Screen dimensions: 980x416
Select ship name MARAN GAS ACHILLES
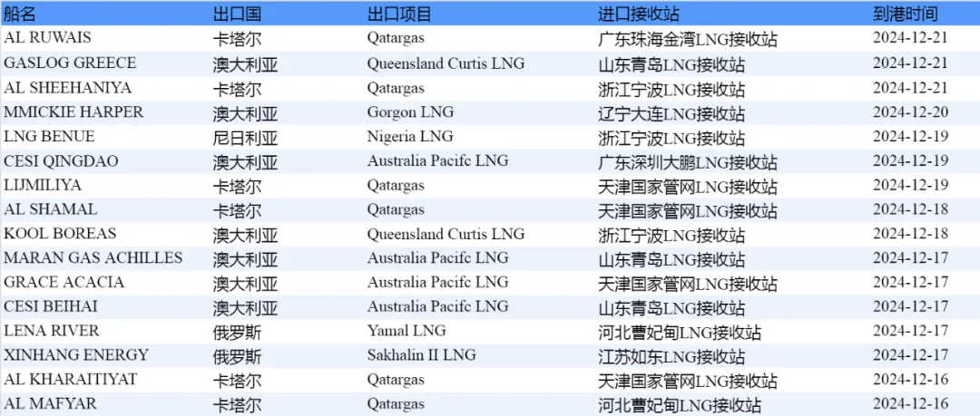pos(93,257)
